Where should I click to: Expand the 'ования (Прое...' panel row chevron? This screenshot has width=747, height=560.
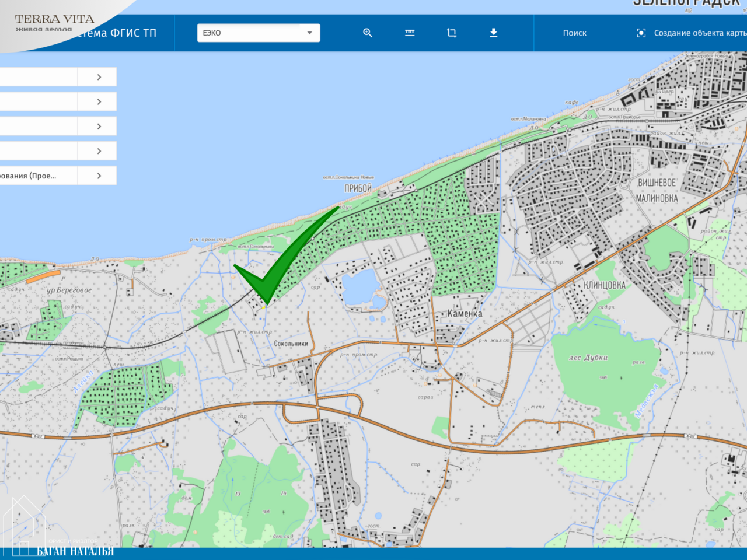99,176
